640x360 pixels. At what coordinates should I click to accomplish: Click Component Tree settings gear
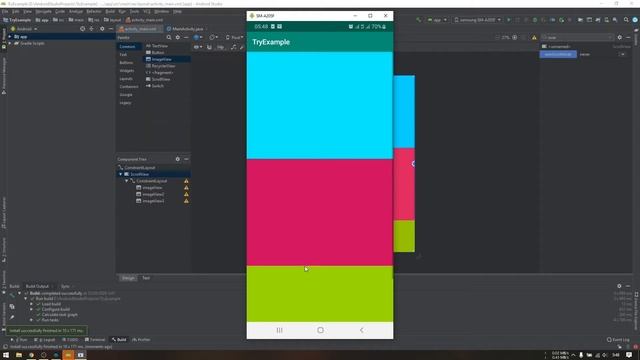pos(178,159)
